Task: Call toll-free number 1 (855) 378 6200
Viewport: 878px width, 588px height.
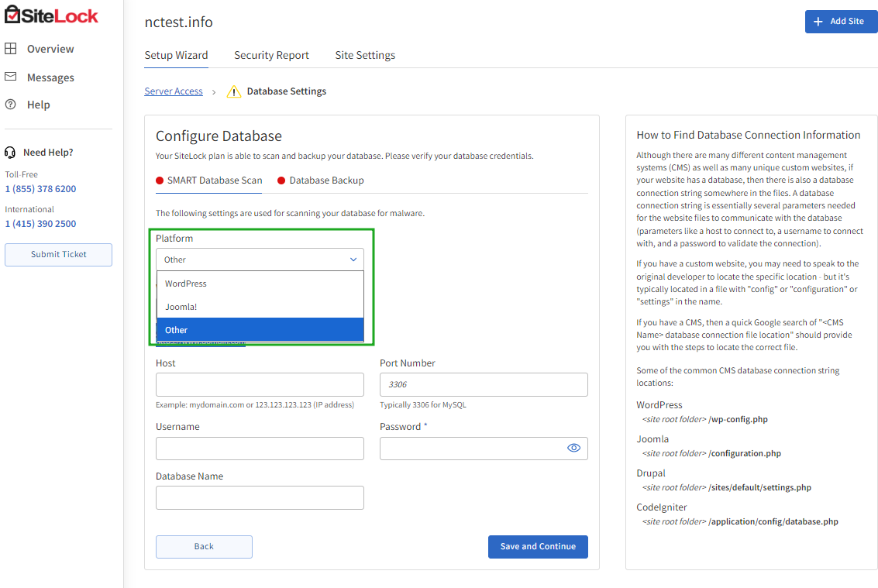Action: tap(40, 189)
